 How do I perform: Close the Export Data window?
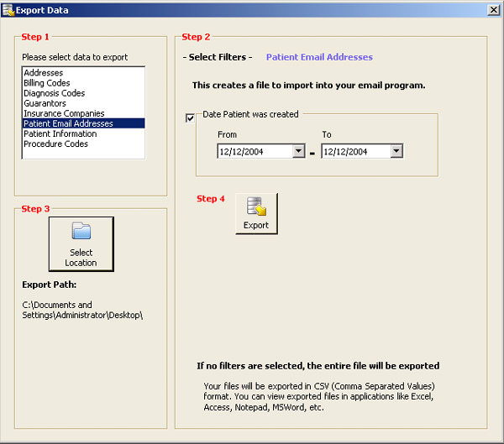(x=493, y=10)
